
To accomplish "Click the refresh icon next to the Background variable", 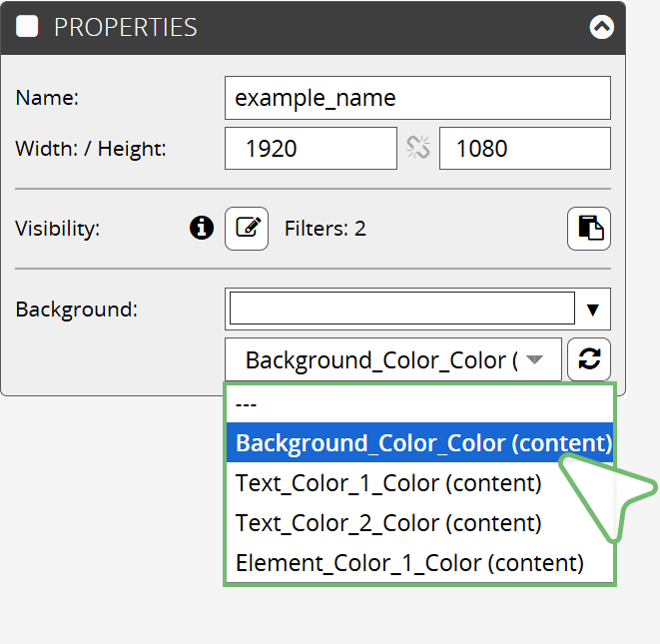I will coord(589,359).
